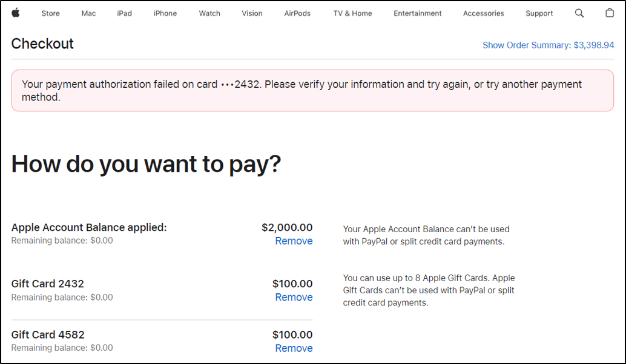Go to the Support page
This screenshot has width=626, height=364.
(539, 13)
